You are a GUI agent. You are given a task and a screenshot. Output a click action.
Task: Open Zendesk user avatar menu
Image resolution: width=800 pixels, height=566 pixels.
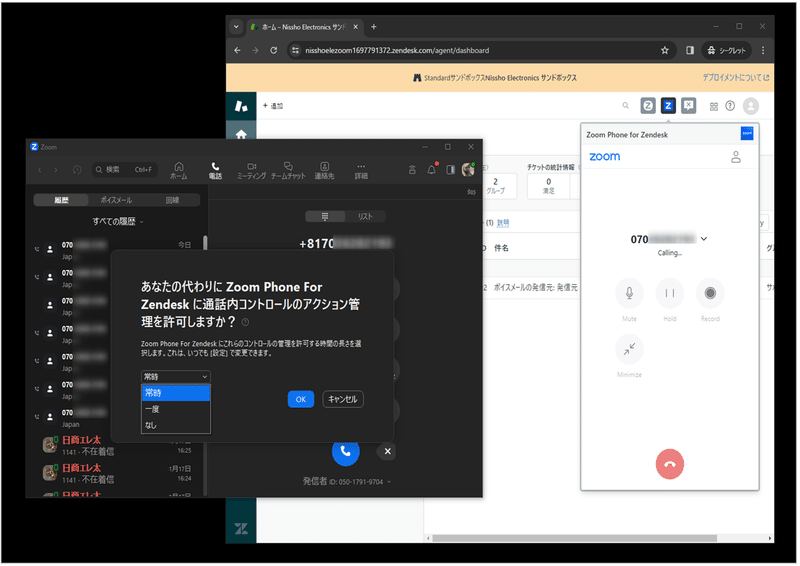753,107
